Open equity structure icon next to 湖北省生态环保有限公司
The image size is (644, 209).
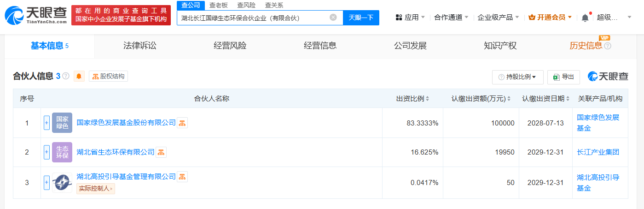click(x=161, y=152)
